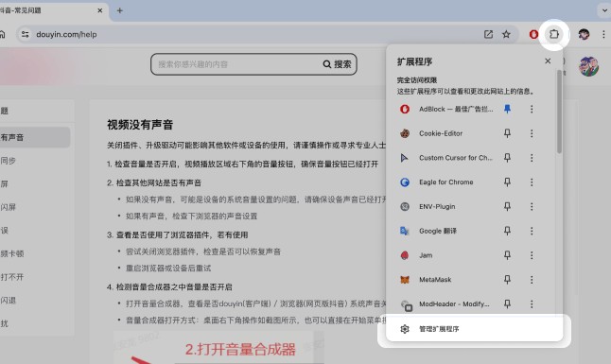Image resolution: width=611 pixels, height=364 pixels.
Task: Open ENV-Plugin extension icon
Action: coord(405,206)
